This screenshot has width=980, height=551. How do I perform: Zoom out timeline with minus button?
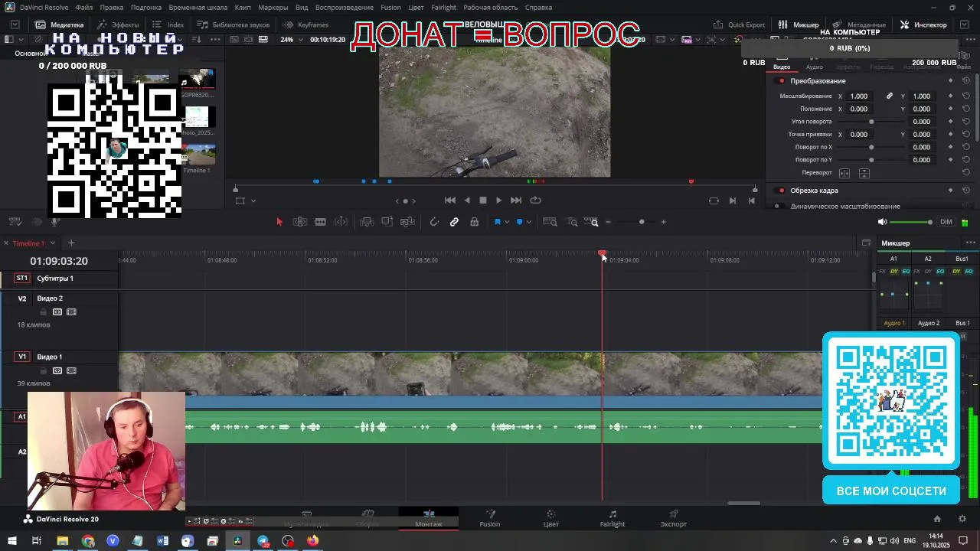[608, 222]
